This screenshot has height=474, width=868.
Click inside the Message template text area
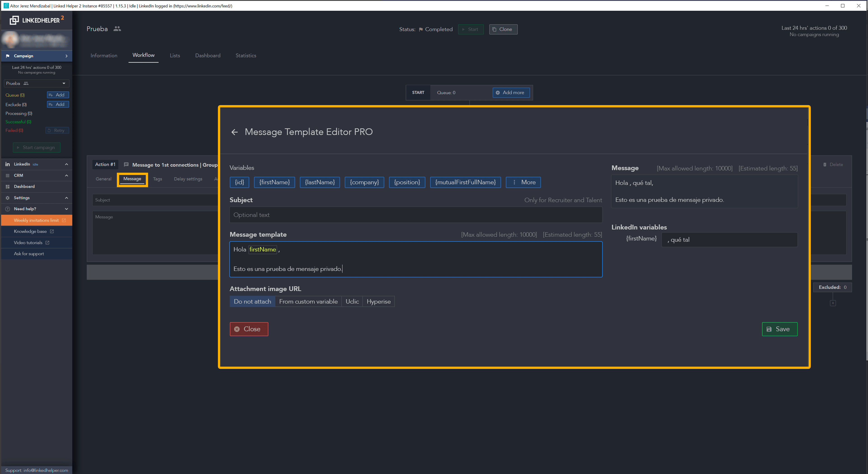[416, 259]
